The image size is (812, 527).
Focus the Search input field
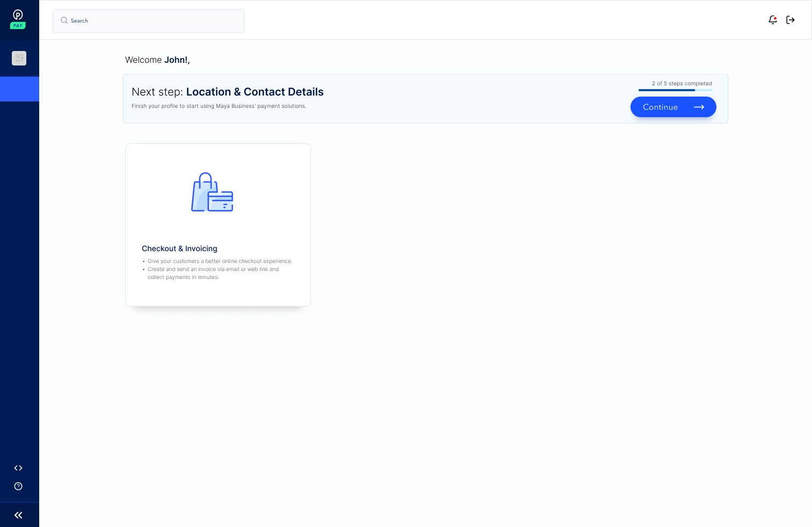(x=156, y=21)
